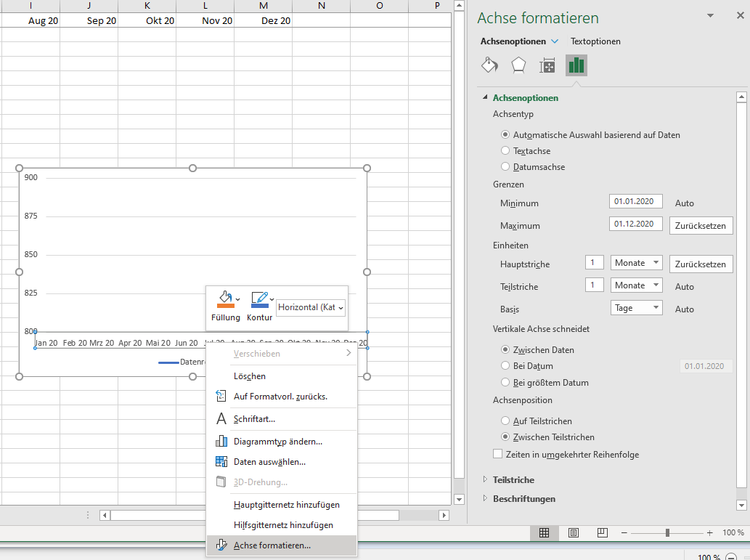Collapse the Achsenoptionen section
This screenshot has height=560, width=750.
pyautogui.click(x=485, y=97)
